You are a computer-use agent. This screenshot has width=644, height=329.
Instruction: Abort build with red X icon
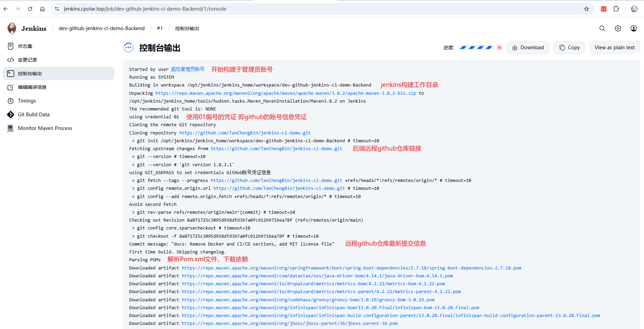point(499,48)
